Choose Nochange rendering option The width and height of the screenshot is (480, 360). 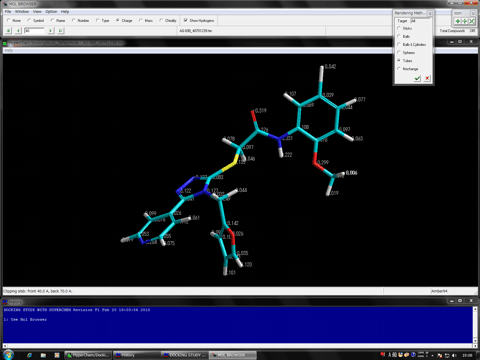point(408,69)
